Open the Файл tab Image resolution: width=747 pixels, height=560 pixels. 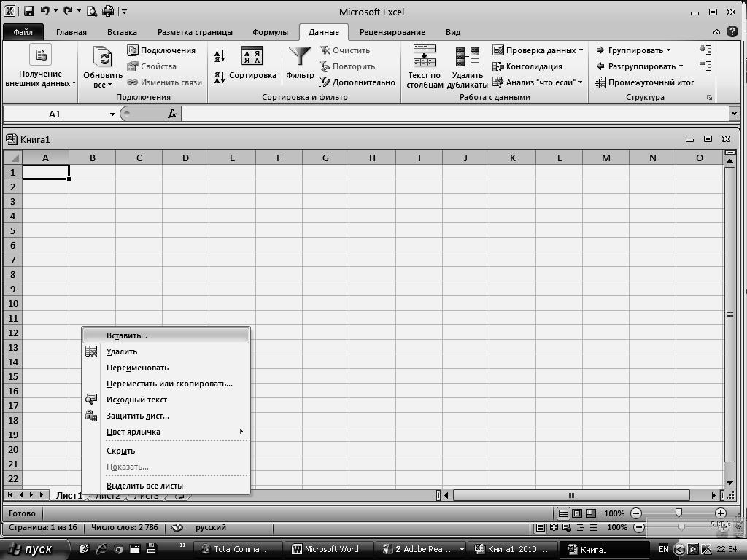click(23, 32)
